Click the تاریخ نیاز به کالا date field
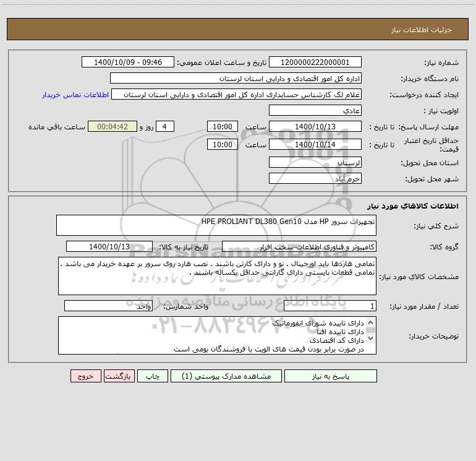This screenshot has width=476, height=461. 109,247
